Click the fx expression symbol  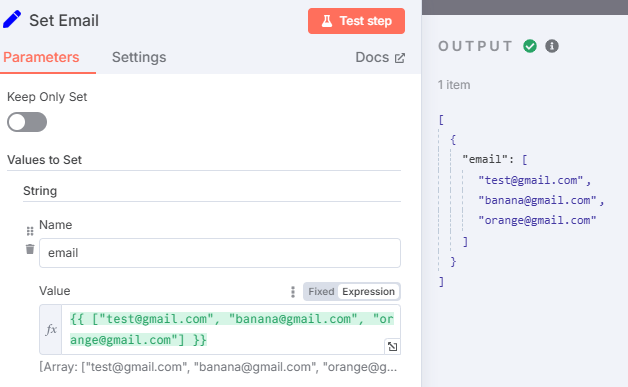tap(51, 329)
